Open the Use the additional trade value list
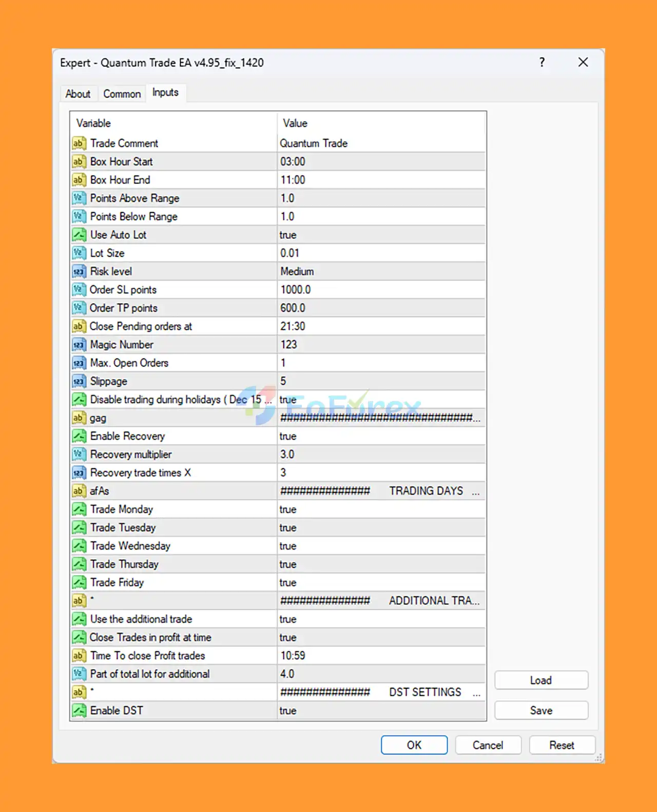This screenshot has height=812, width=657. pos(381,619)
